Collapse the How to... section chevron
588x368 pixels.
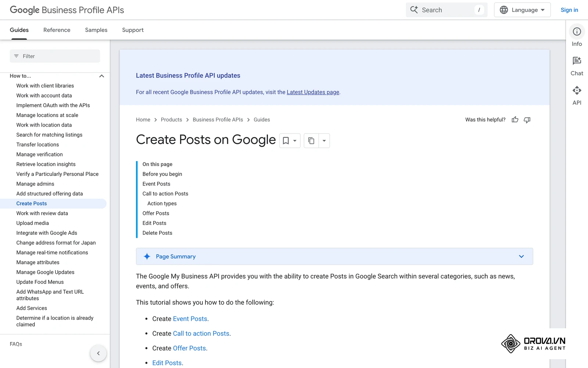coord(102,76)
